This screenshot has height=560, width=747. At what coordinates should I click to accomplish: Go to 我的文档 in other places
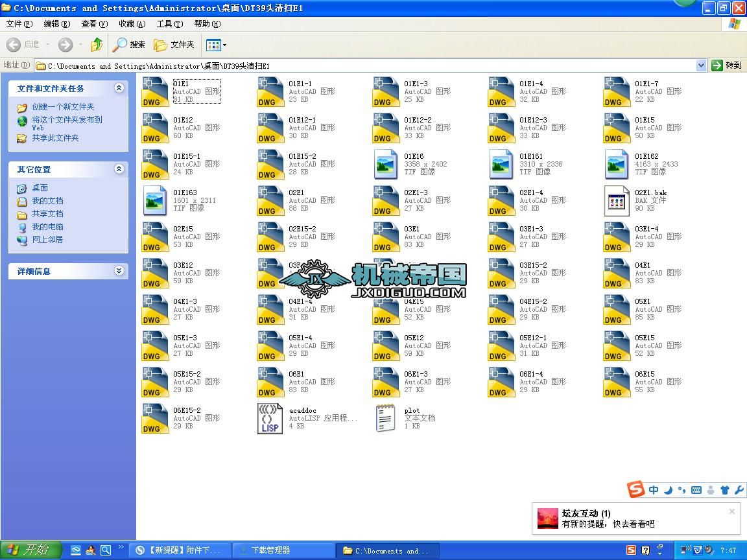(x=47, y=201)
